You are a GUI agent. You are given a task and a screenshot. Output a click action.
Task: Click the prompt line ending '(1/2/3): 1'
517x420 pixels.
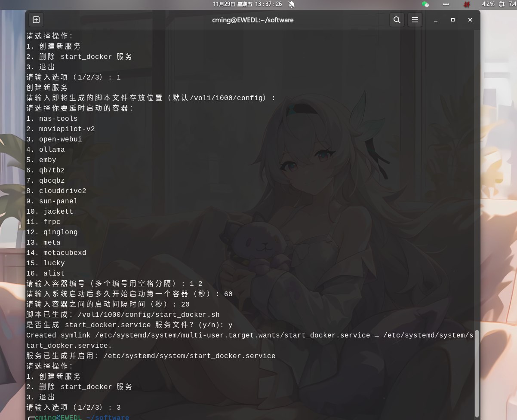click(74, 77)
